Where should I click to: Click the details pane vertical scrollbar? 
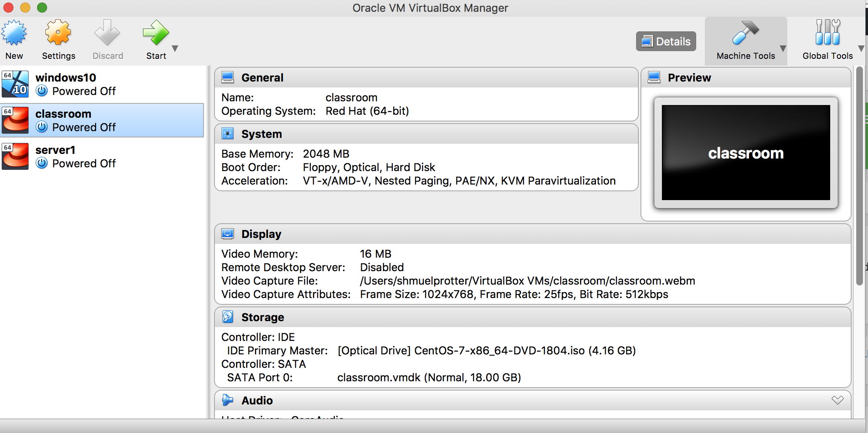(860, 176)
